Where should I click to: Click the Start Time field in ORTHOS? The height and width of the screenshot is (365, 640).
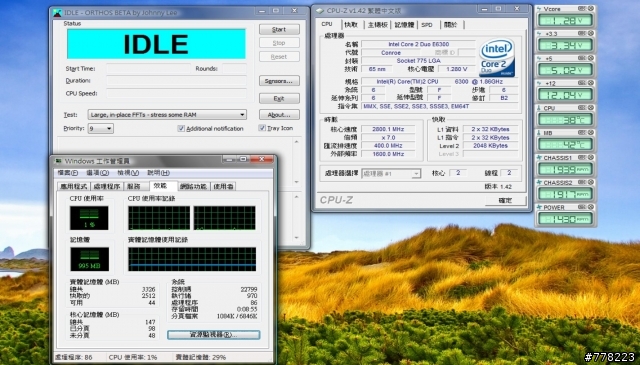coord(149,68)
